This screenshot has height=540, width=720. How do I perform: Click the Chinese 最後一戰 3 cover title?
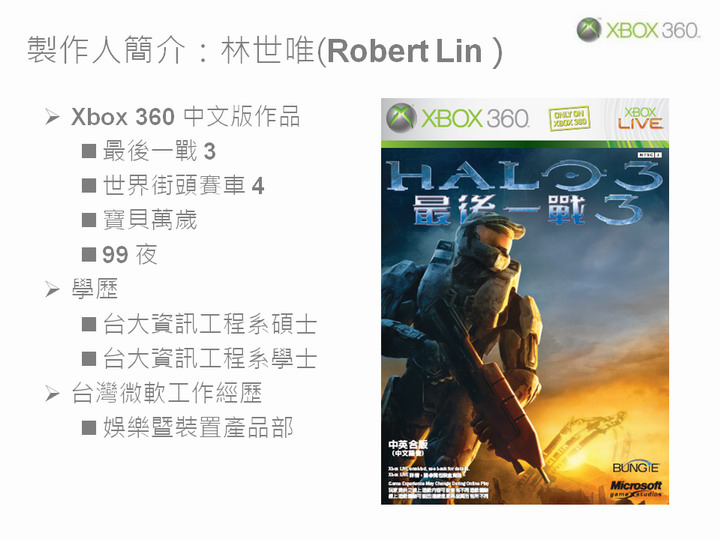point(526,210)
